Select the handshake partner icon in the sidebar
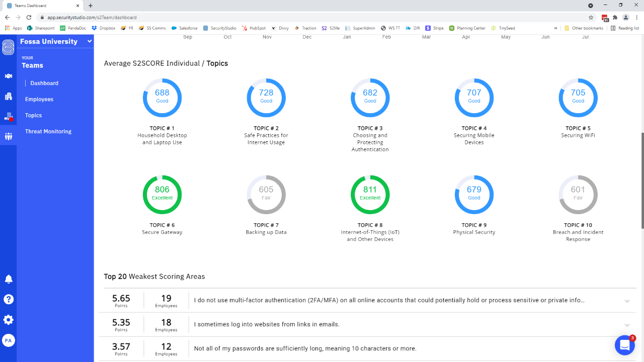Screen dimensions: 644x362 click(8, 76)
